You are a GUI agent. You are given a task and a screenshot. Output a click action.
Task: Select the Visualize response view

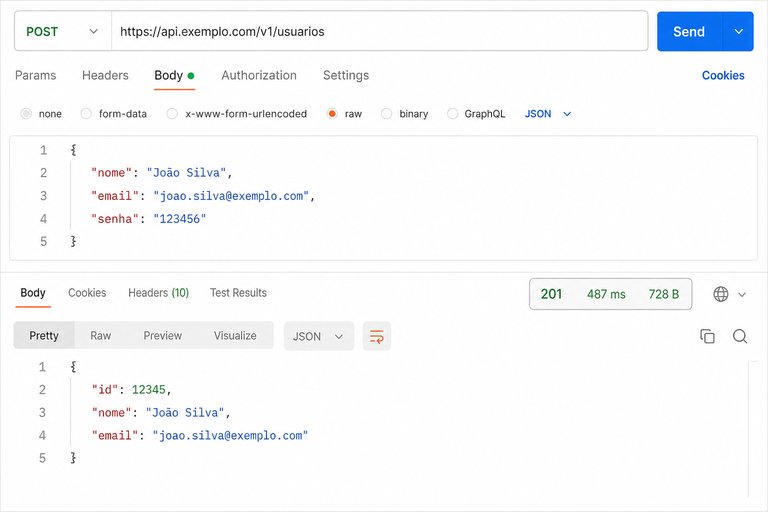click(x=235, y=335)
